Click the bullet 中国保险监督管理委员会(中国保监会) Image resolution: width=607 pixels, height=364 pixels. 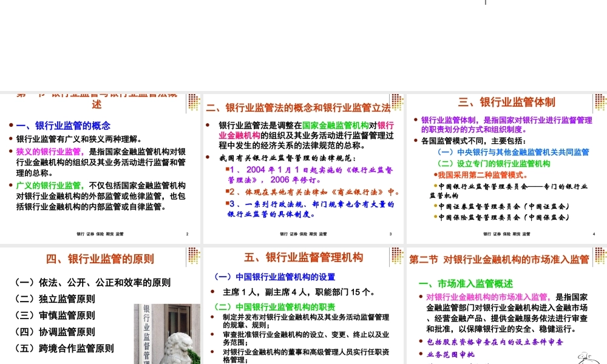tap(502, 217)
